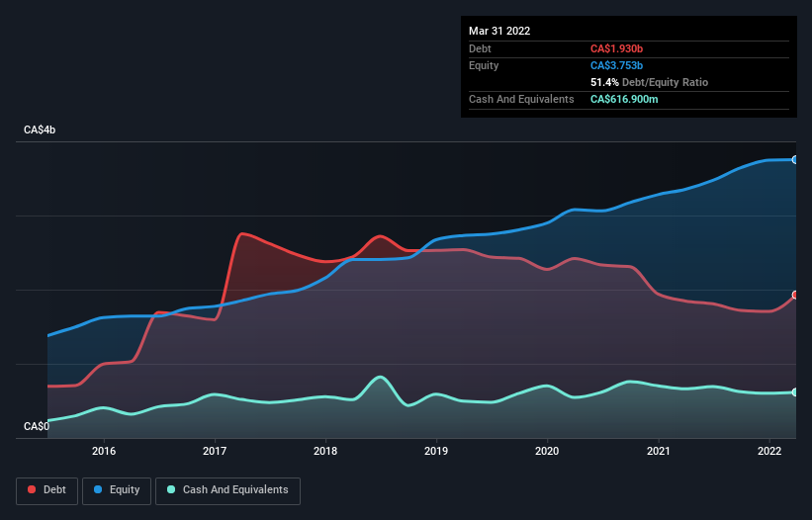Click the CA$3.753b equity value in tooltip
This screenshot has height=520, width=812.
tap(616, 65)
